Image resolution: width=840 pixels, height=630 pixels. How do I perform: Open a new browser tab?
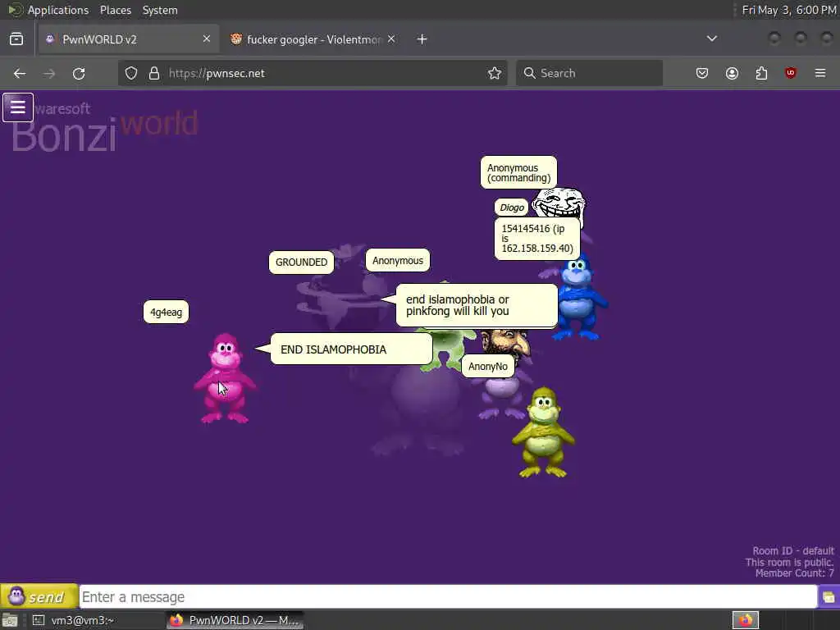click(422, 39)
